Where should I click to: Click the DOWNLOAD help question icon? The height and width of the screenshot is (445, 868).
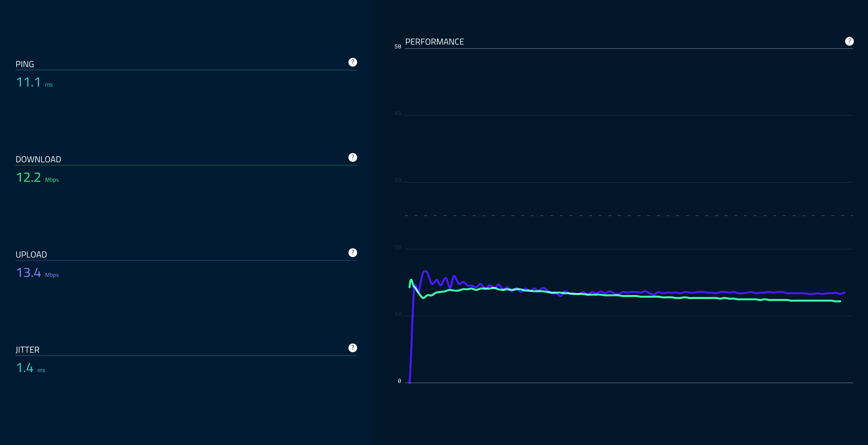click(352, 157)
